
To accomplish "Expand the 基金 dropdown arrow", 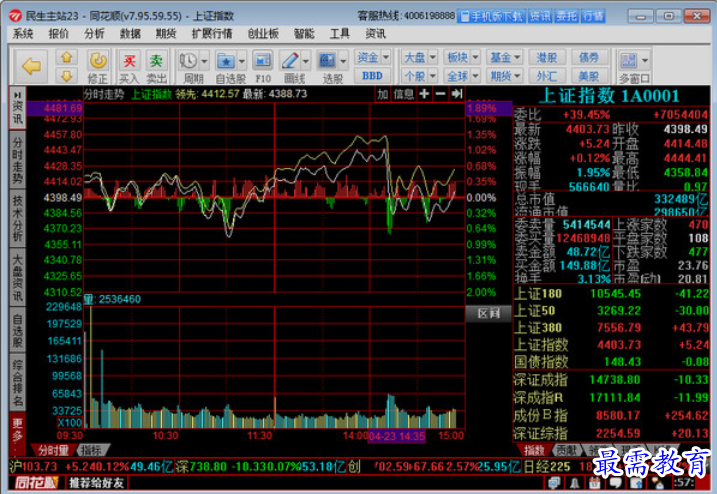I will 517,57.
